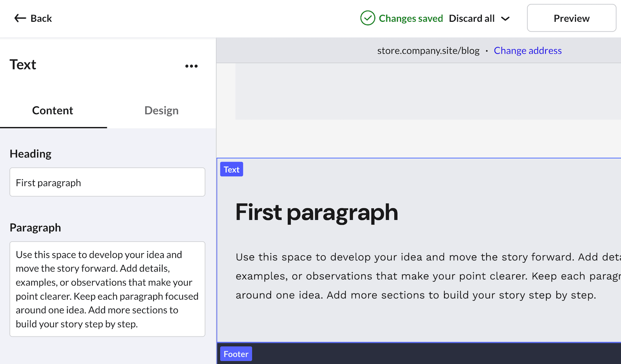This screenshot has width=621, height=364.
Task: Click the green Changes saved checkmark icon
Action: coord(368,18)
